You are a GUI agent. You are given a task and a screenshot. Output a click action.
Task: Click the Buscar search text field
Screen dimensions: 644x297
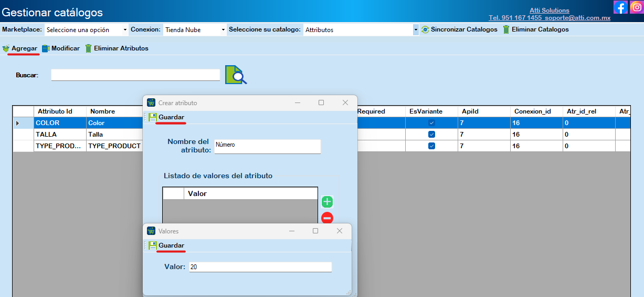135,75
